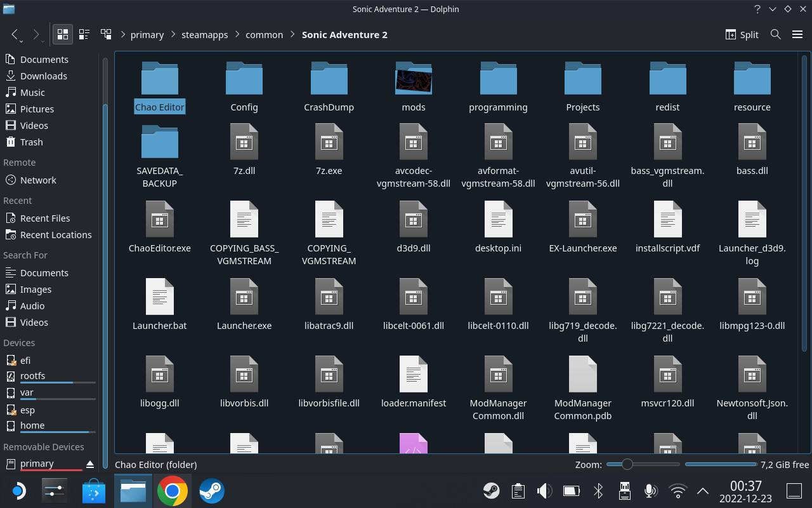Mute audio via the volume tray icon
The height and width of the screenshot is (508, 812).
click(x=544, y=491)
